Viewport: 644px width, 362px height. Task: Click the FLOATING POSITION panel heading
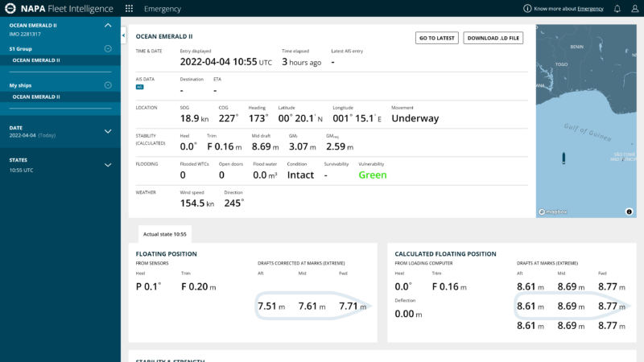[x=167, y=254]
